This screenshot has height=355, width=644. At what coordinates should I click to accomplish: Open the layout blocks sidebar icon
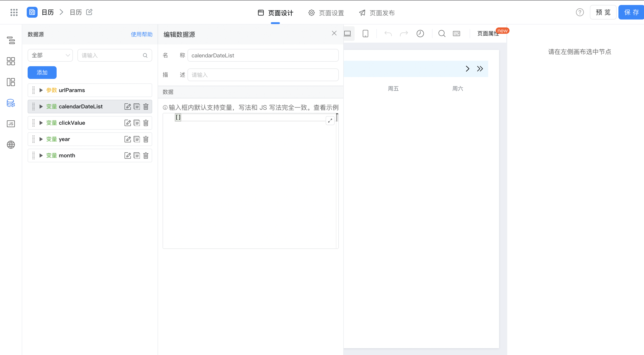click(x=11, y=82)
